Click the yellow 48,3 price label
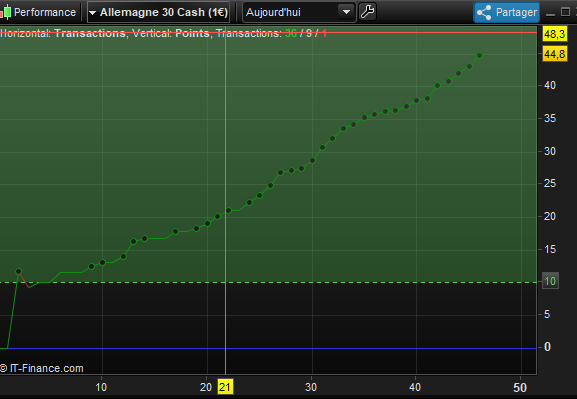The height and width of the screenshot is (399, 577). click(554, 34)
